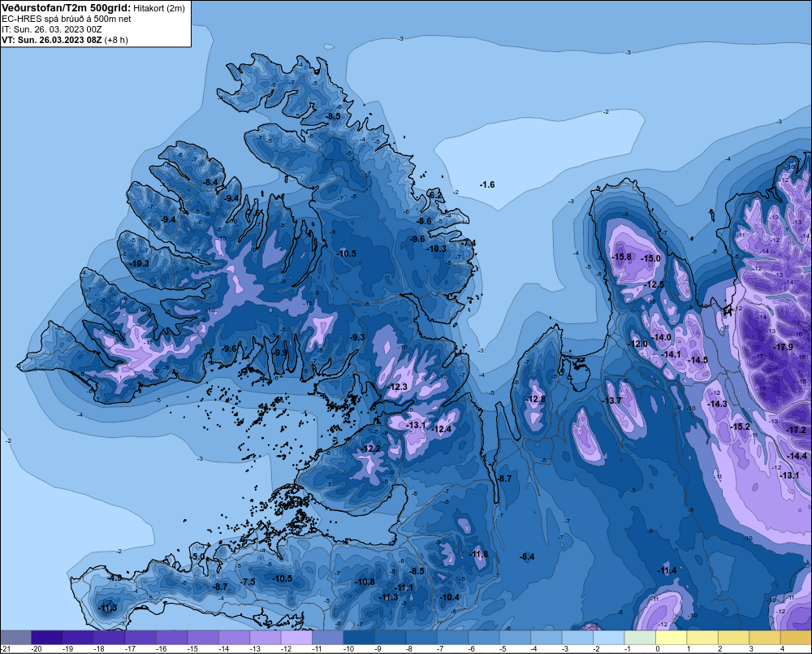812x654 pixels.
Task: Select the light yellow 0 legend swatch
Action: [x=672, y=637]
